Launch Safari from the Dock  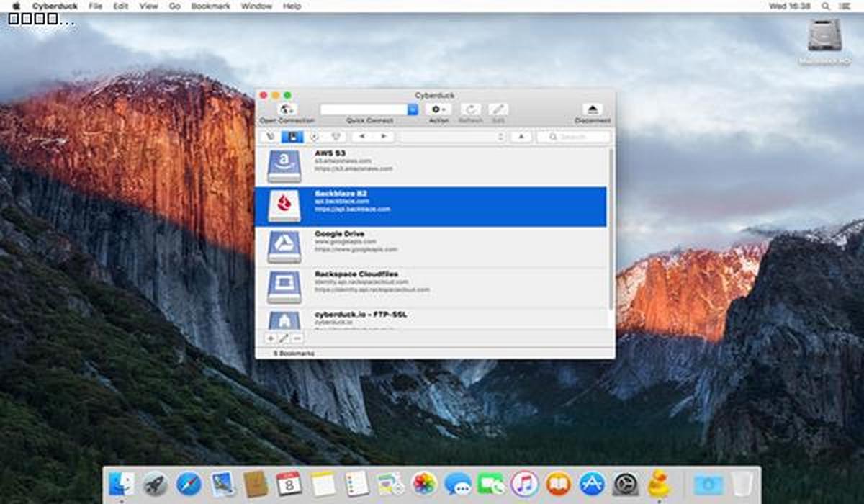coord(190,483)
